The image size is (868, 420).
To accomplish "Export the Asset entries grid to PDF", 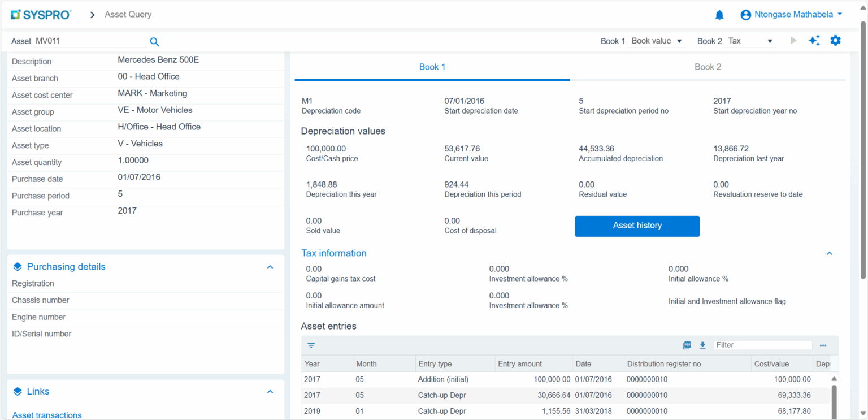I will click(686, 345).
